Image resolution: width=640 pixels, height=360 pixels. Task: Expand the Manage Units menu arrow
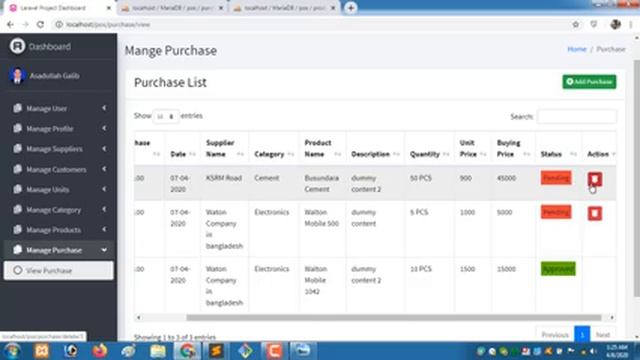pyautogui.click(x=104, y=189)
